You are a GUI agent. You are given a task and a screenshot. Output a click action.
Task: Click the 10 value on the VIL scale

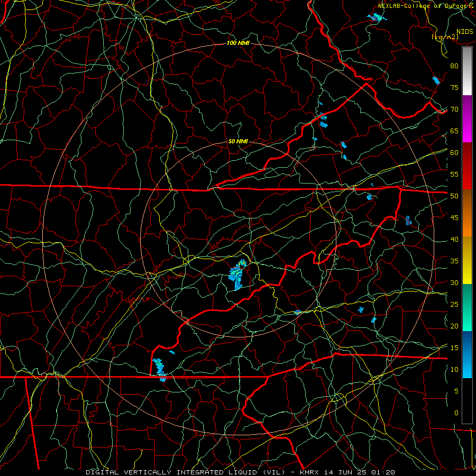point(454,370)
